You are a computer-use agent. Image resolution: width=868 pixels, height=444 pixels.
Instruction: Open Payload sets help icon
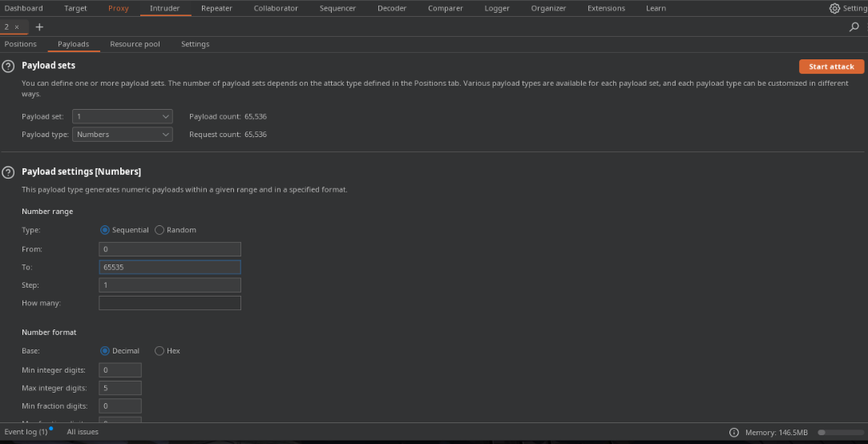click(8, 67)
